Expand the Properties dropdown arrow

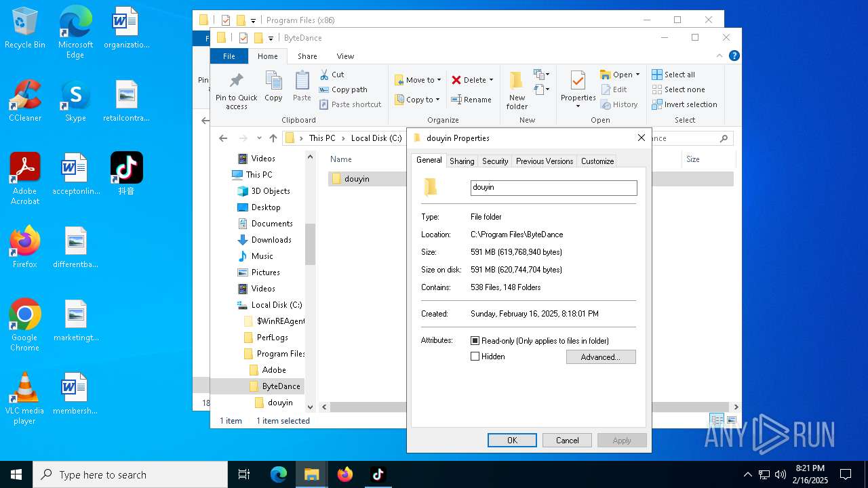point(578,106)
